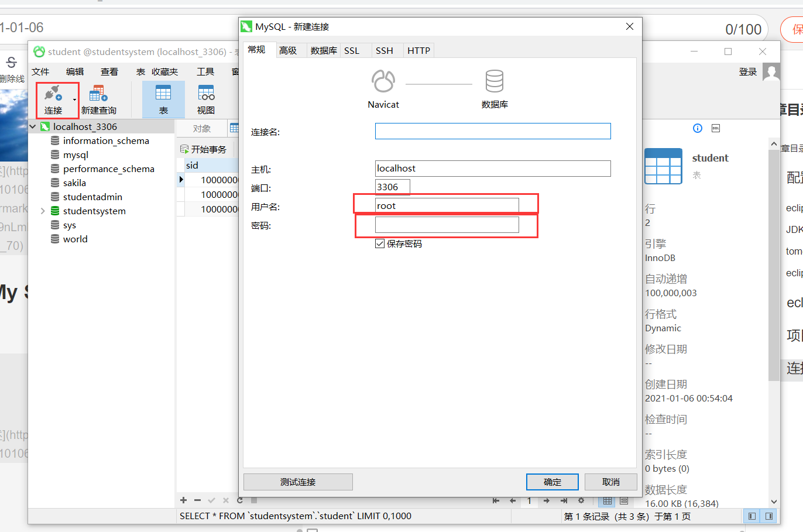Click the 主机 field containing localhost
The width and height of the screenshot is (803, 532).
click(x=493, y=169)
